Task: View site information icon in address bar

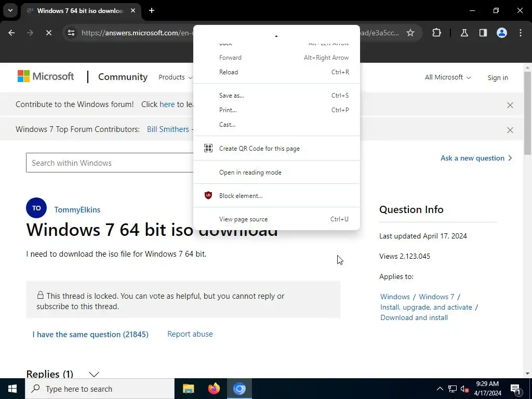Action: 71,33
